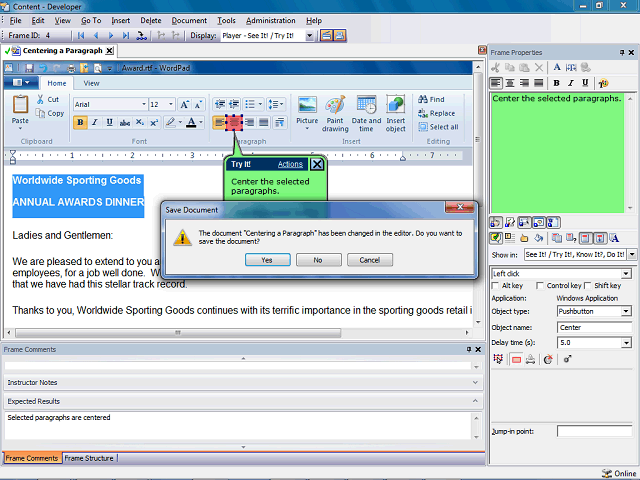The height and width of the screenshot is (480, 640).
Task: Click Bold in Frame Properties toolbar
Action: [x=556, y=83]
